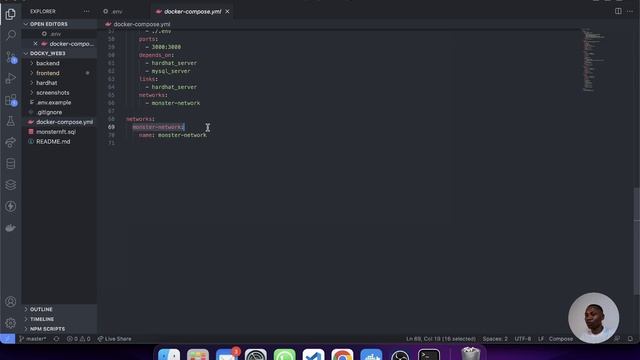
Task: Open Launchpad from the Dock
Action: (x=198, y=354)
